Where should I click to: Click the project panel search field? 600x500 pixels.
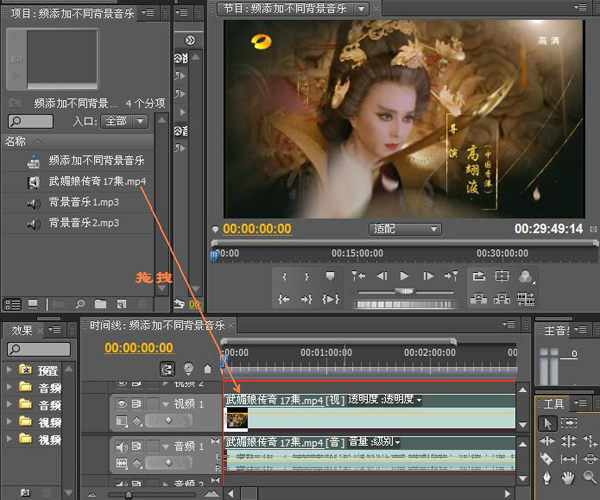click(31, 121)
